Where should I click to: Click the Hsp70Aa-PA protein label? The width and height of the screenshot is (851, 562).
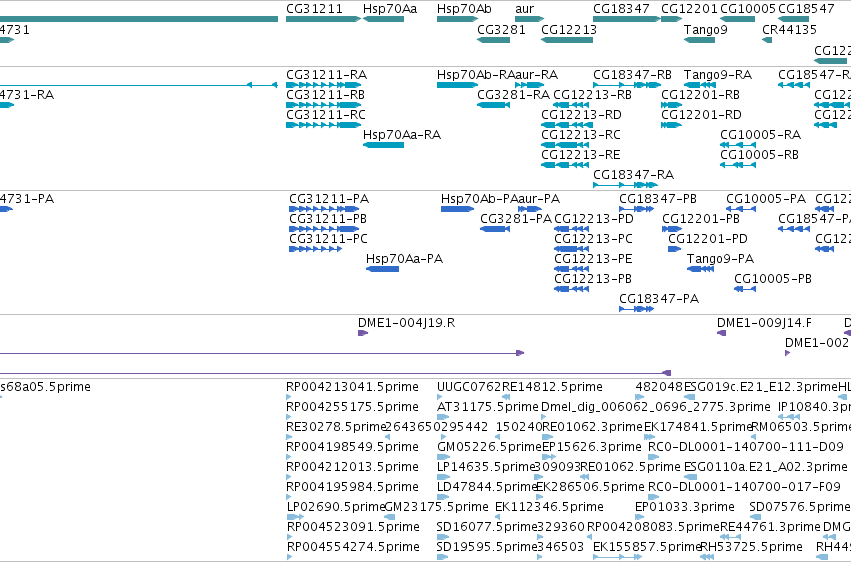click(404, 259)
